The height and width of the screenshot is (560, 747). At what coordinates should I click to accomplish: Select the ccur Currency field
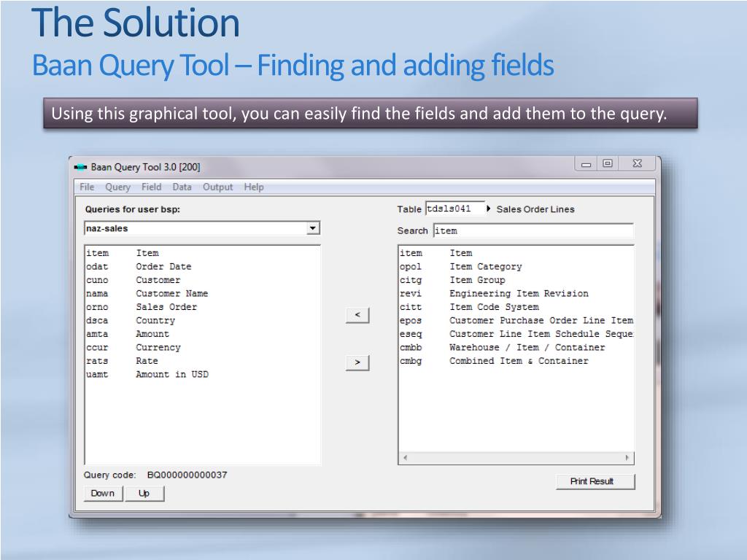[203, 348]
